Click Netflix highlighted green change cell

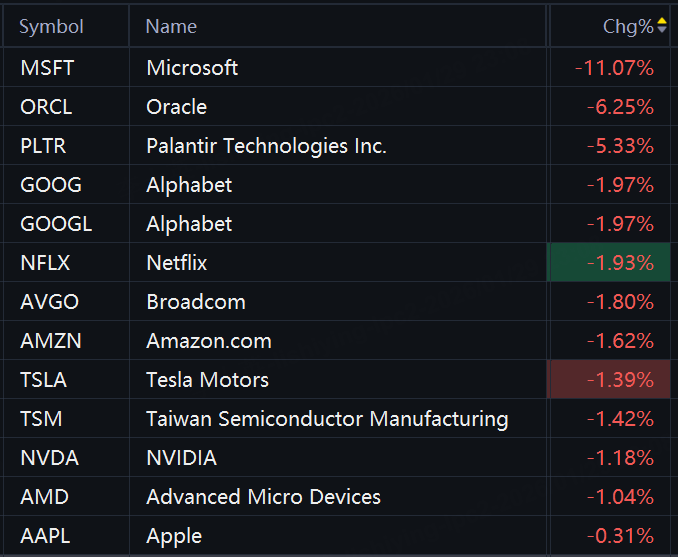[x=610, y=263]
